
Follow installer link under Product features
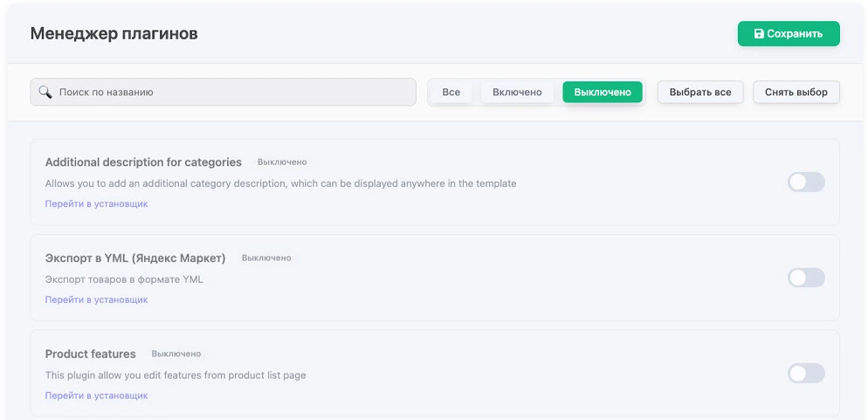[96, 396]
